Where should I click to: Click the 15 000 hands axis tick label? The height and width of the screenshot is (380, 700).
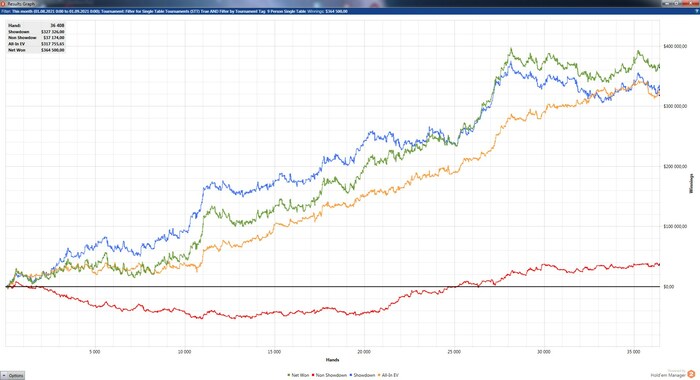[274, 352]
